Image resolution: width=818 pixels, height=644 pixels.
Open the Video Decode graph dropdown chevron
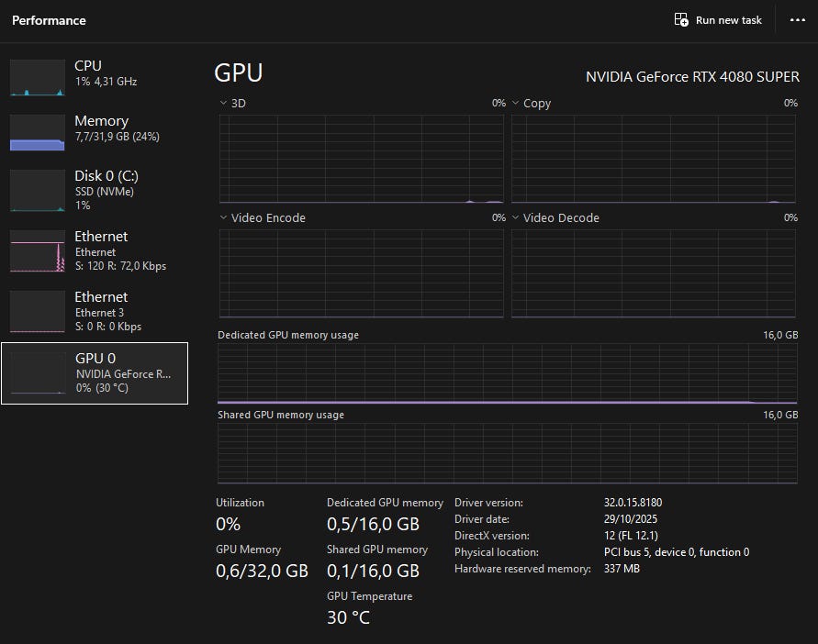click(x=516, y=218)
